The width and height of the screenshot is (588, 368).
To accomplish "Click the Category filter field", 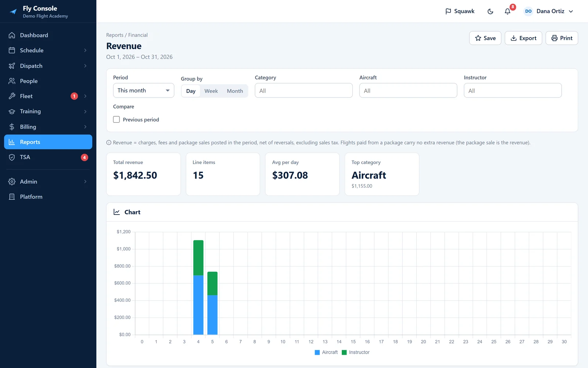I will click(304, 91).
